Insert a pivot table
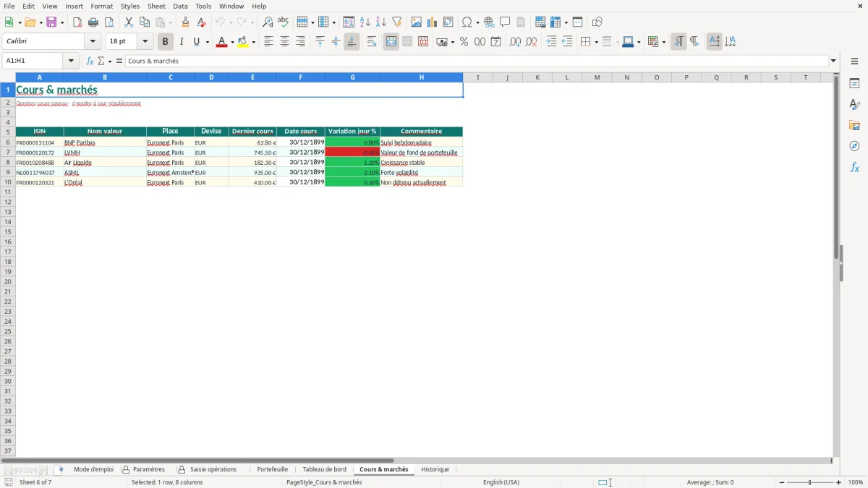This screenshot has height=488, width=868. (448, 22)
